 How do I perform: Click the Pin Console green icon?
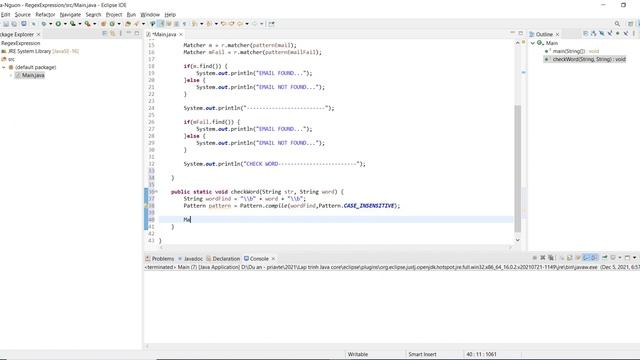(604, 258)
